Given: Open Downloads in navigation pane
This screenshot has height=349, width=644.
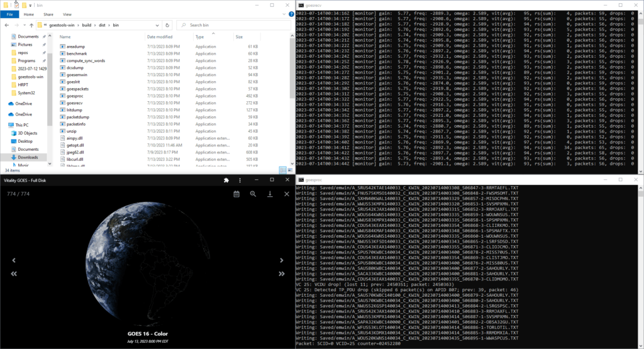Looking at the screenshot, I should point(28,157).
